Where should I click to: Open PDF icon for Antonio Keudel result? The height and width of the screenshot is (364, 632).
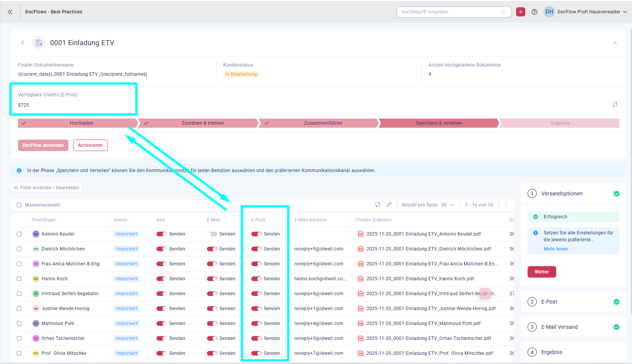(360, 234)
